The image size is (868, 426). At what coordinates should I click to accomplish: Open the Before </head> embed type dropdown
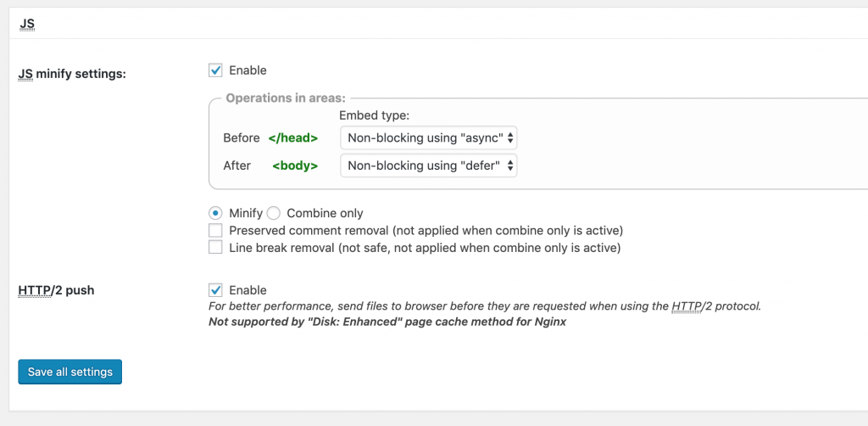[428, 138]
